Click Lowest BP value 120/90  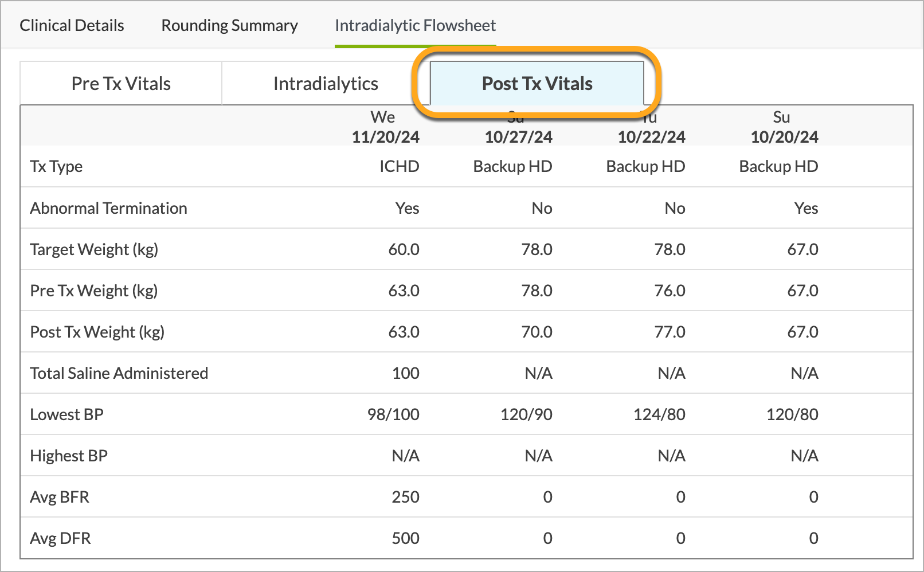pos(526,414)
